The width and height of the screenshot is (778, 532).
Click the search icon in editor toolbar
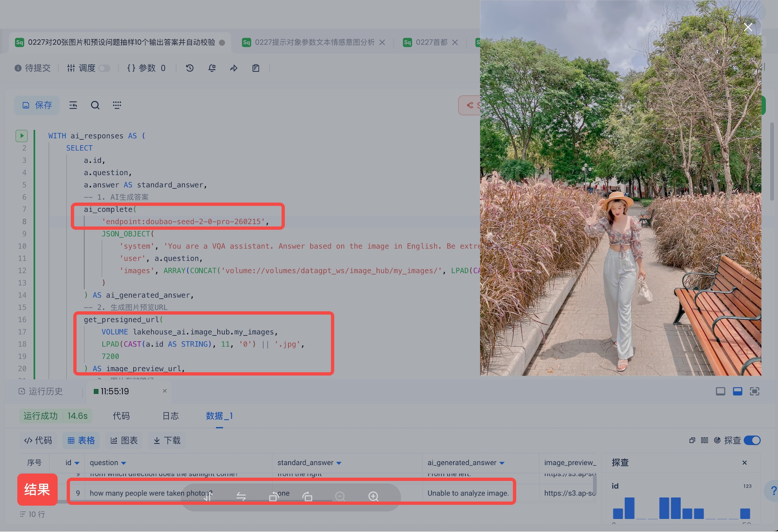click(x=95, y=105)
